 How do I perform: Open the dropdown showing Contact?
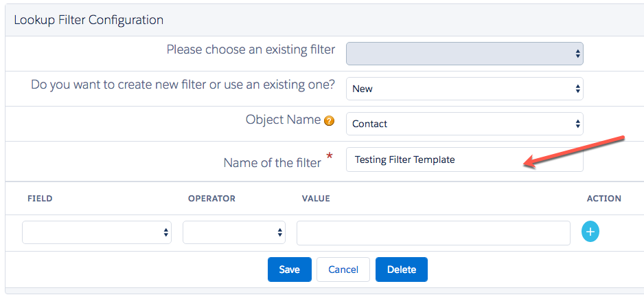click(x=464, y=124)
